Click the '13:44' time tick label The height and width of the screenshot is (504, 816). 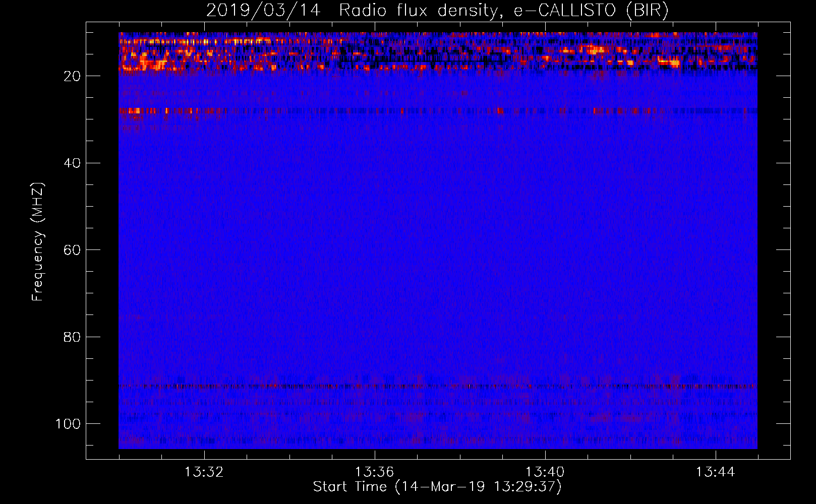[x=715, y=472]
